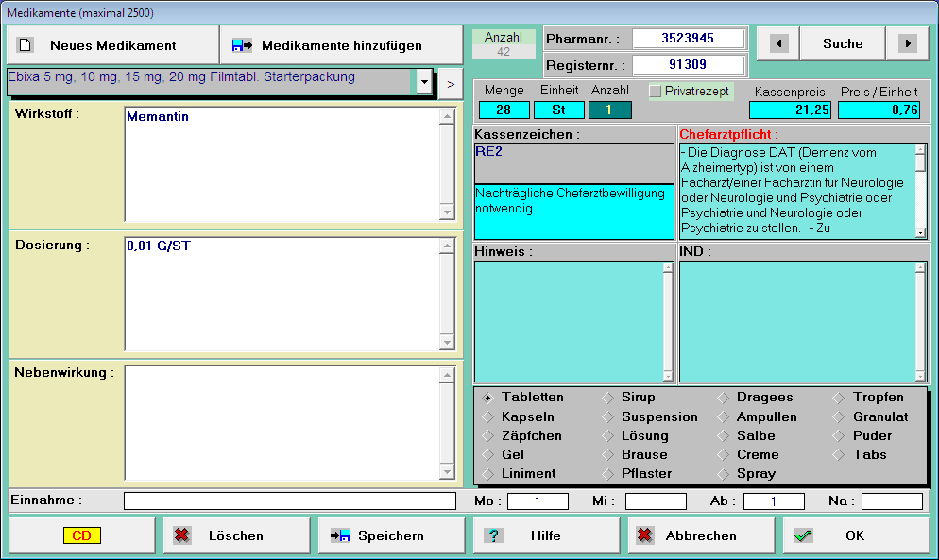The height and width of the screenshot is (560, 939).
Task: Click the Neues Medikament document icon
Action: click(x=26, y=45)
